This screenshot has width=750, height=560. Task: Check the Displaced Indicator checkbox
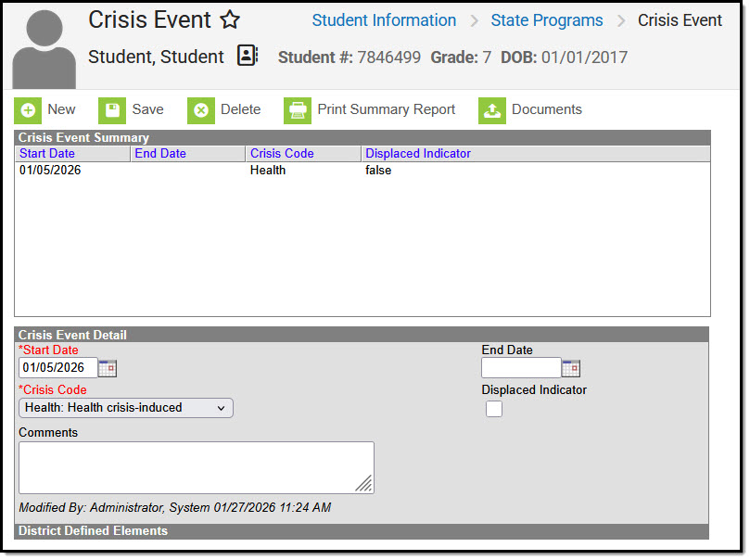494,410
